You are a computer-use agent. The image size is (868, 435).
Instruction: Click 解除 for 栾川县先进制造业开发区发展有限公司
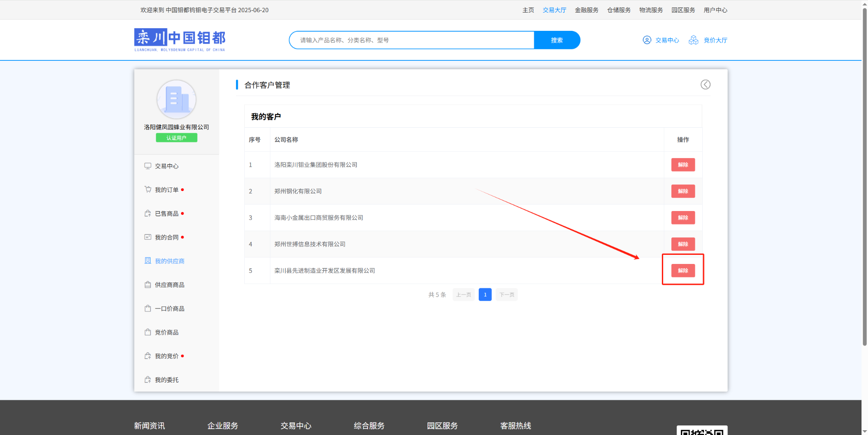point(683,271)
